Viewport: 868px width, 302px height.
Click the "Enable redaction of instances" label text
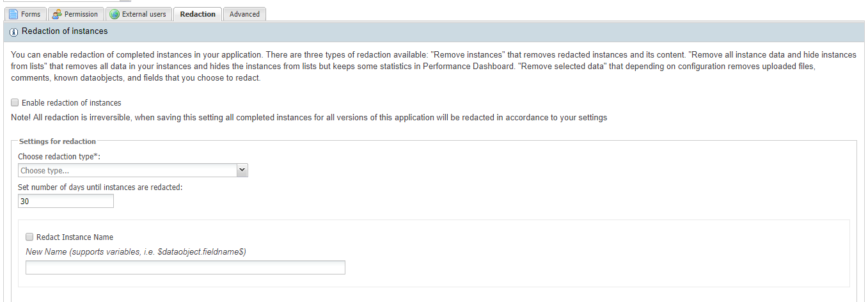pyautogui.click(x=71, y=102)
